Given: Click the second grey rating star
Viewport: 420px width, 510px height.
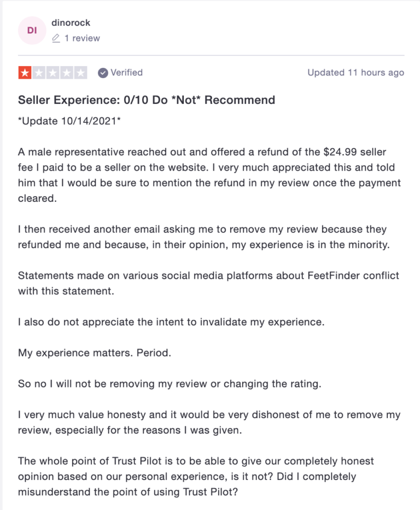Looking at the screenshot, I should tap(39, 73).
